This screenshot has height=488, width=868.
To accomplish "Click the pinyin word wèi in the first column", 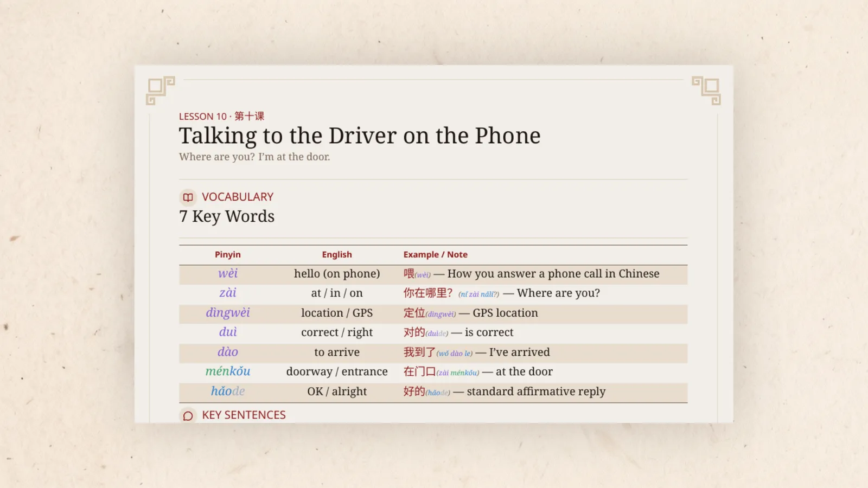I will (228, 273).
